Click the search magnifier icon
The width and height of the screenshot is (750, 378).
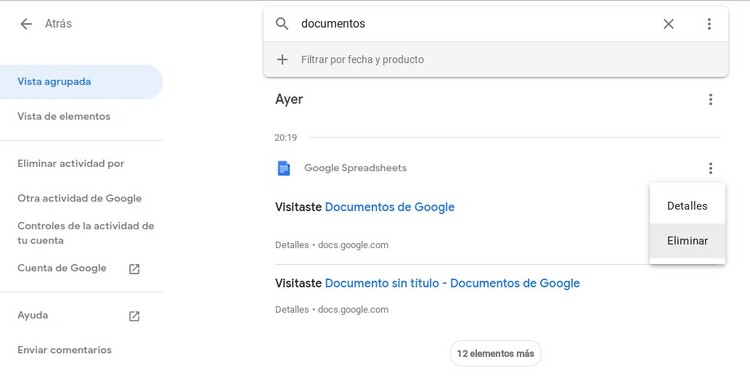tap(282, 23)
